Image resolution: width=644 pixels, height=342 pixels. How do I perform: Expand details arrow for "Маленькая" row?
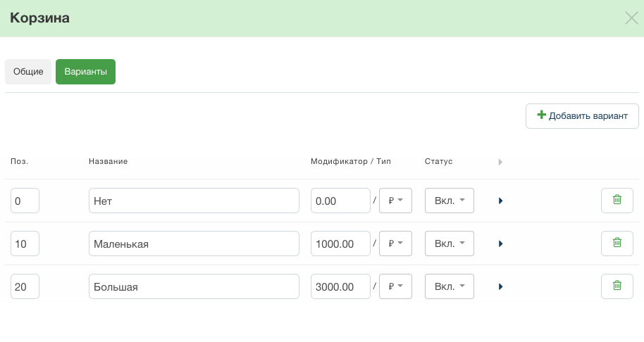click(500, 243)
